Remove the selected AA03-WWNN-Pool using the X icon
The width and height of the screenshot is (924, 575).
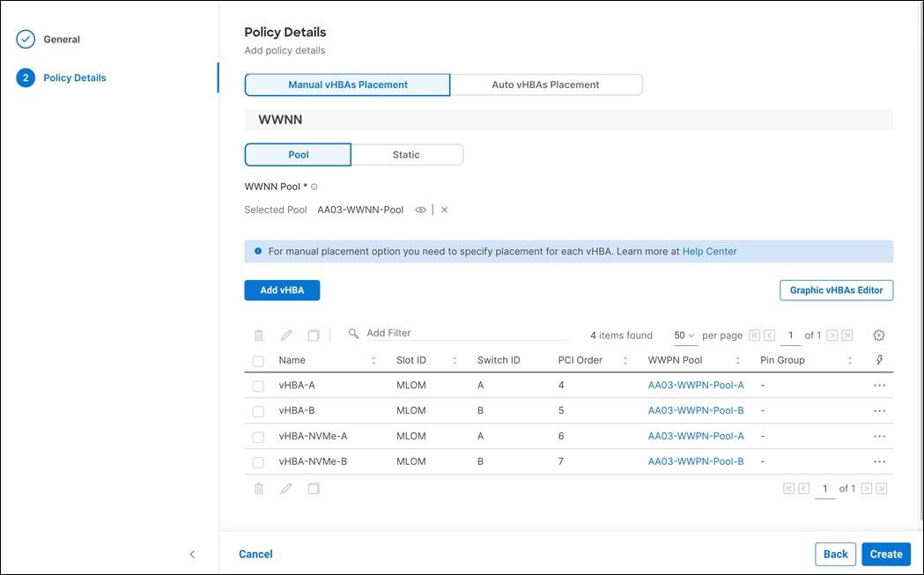pyautogui.click(x=444, y=210)
